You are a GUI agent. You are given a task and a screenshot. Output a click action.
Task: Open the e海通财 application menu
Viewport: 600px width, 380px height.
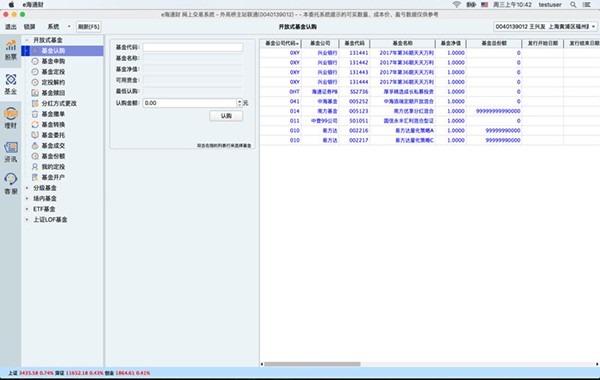(x=33, y=5)
